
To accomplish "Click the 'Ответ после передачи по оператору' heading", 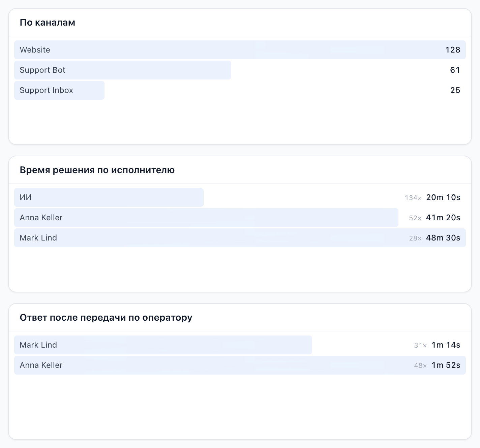I will click(x=106, y=318).
